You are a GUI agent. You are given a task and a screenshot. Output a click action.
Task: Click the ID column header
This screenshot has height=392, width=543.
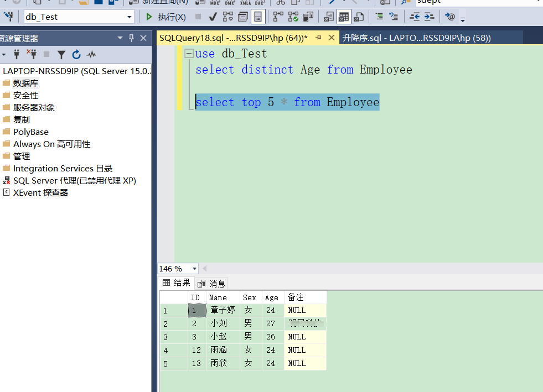(x=197, y=297)
